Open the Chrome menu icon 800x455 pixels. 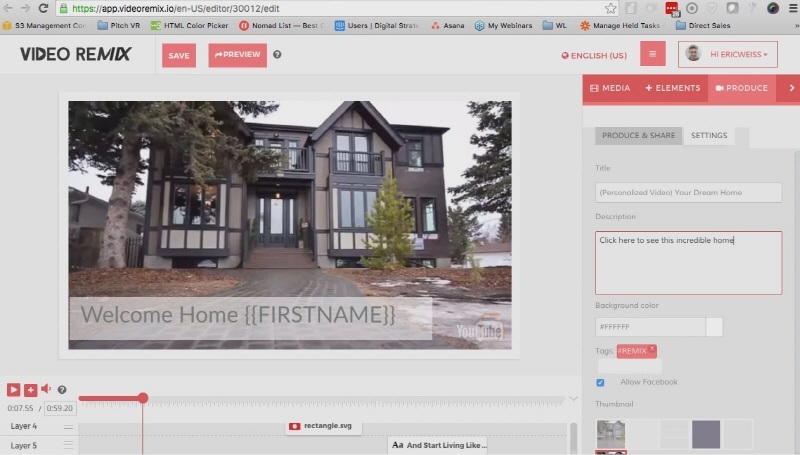pos(793,8)
